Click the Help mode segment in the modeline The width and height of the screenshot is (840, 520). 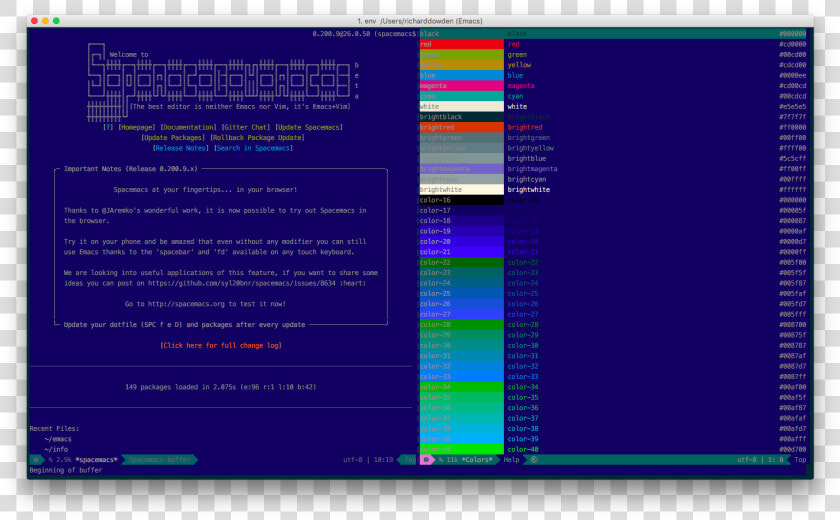pos(511,459)
